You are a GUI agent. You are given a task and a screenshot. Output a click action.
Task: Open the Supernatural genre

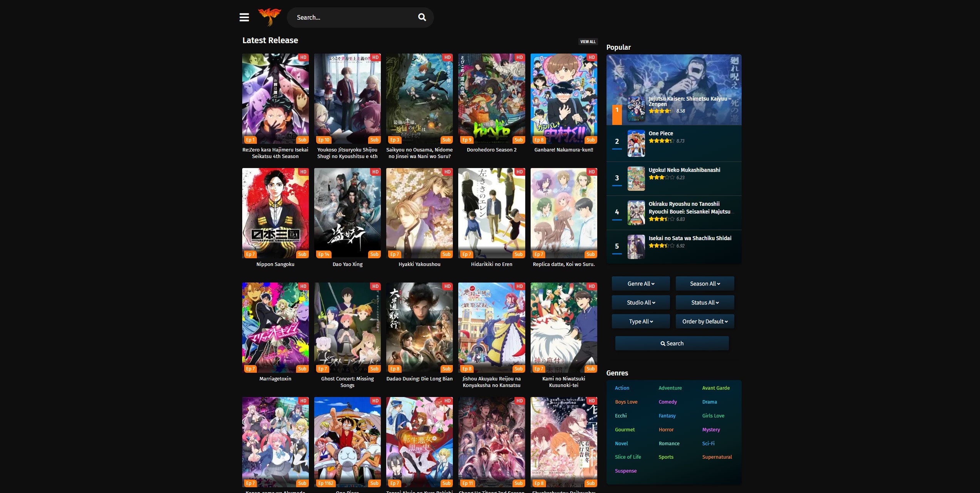coord(717,457)
